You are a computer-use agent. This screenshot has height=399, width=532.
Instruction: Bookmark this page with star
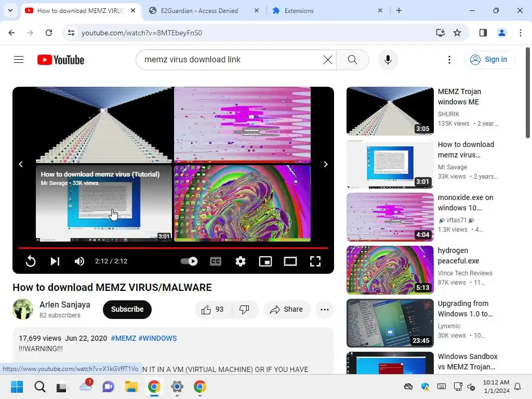457,33
